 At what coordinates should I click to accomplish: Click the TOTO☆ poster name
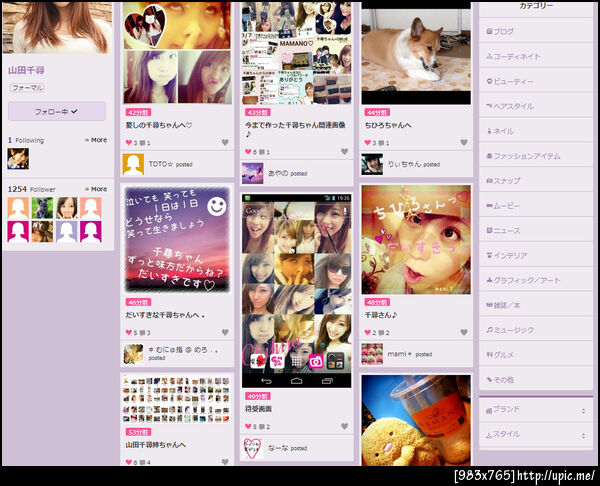tap(161, 164)
